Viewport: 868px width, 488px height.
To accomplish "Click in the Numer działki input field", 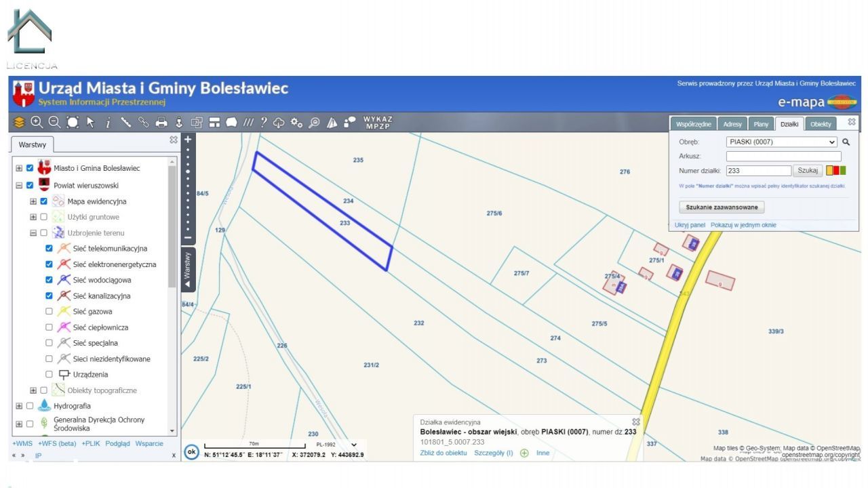I will pyautogui.click(x=758, y=171).
